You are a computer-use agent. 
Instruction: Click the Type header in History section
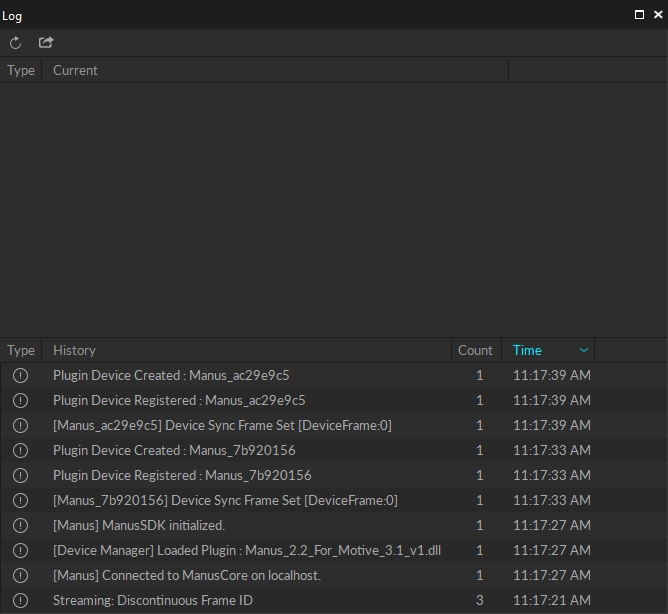21,351
